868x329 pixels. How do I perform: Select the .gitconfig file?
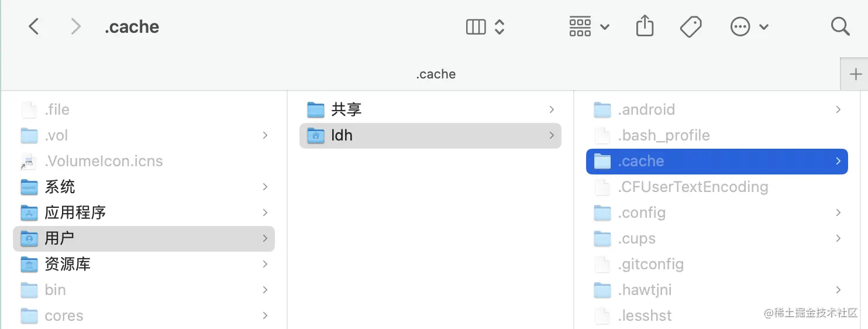[x=650, y=264]
